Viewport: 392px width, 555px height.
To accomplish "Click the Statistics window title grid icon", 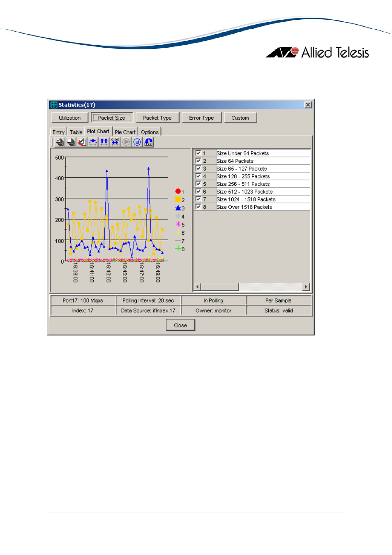I will 53,105.
